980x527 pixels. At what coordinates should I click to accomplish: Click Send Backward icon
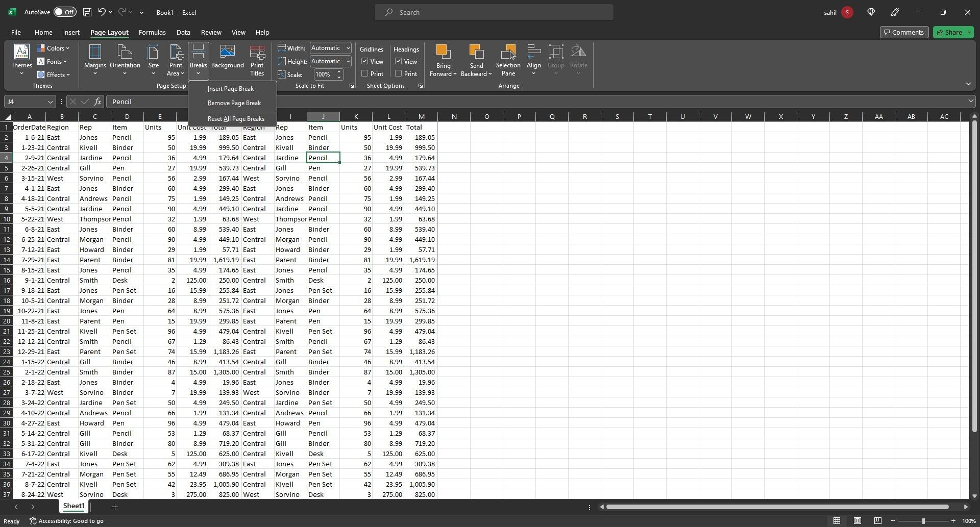pyautogui.click(x=476, y=52)
